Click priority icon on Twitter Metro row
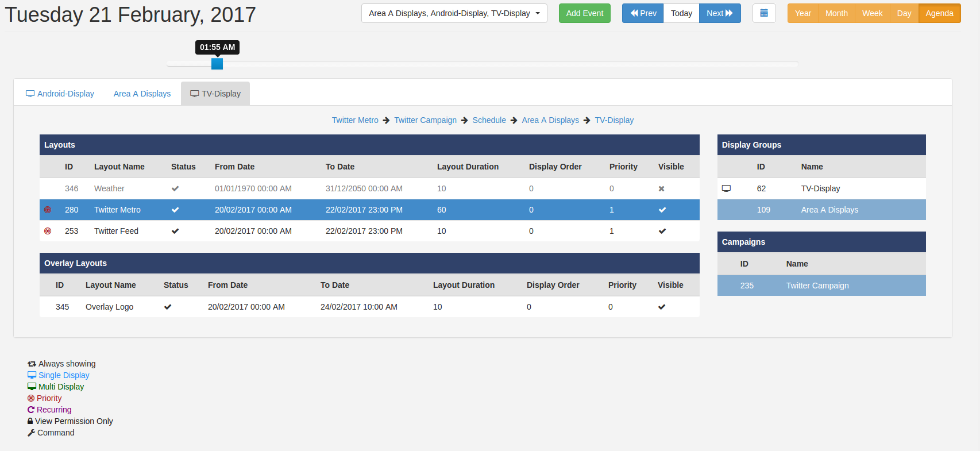Viewport: 980px width, 451px height. tap(48, 210)
